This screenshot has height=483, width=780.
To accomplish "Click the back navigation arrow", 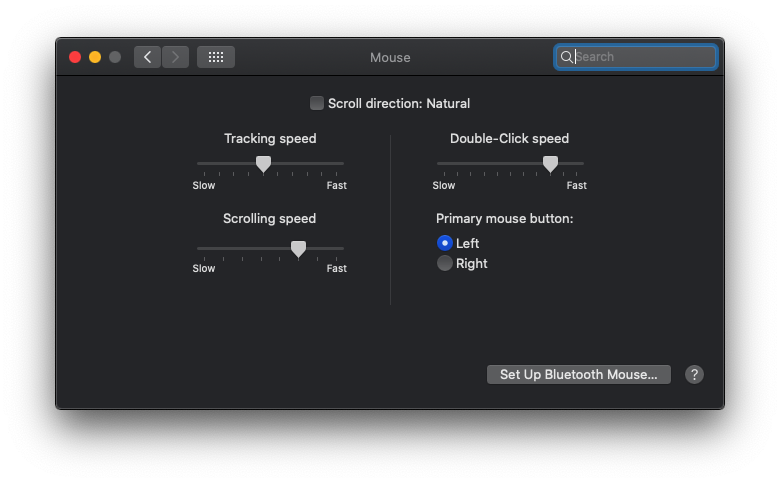I will click(147, 57).
